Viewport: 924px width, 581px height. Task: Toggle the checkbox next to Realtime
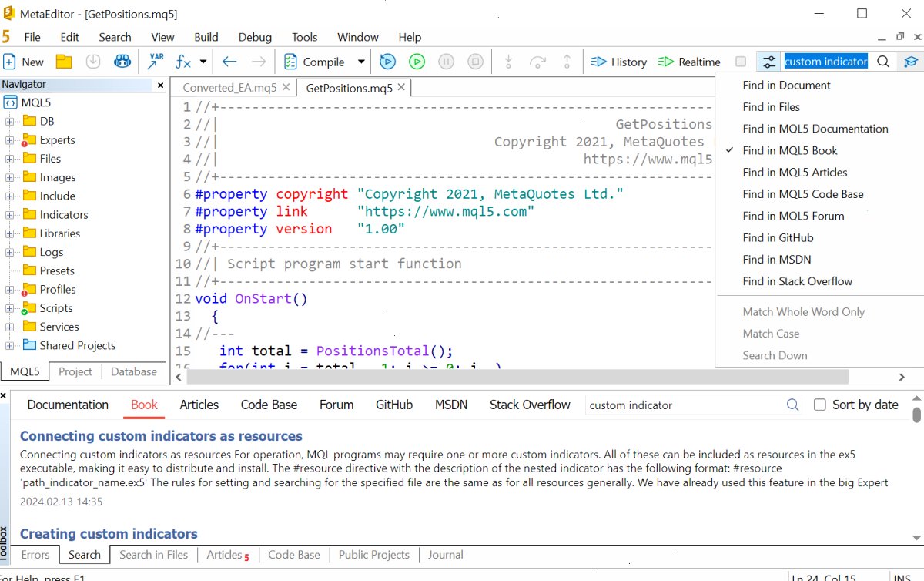tap(741, 62)
